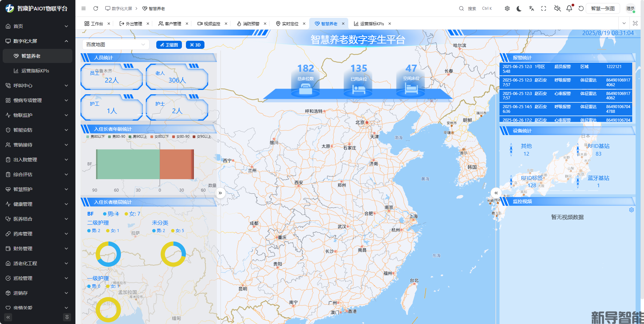Click the refresh icon next to breadcrumb
This screenshot has width=644, height=324.
[x=96, y=8]
